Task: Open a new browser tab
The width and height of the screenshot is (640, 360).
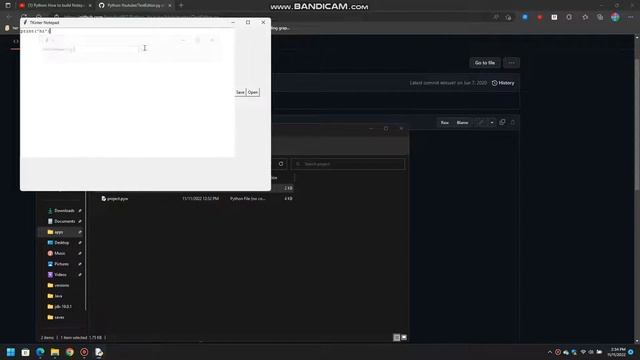Action: coord(181,5)
